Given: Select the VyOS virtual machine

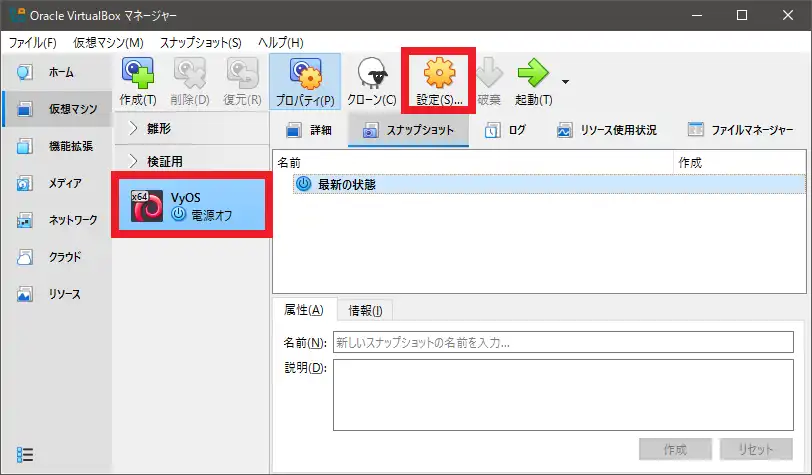Looking at the screenshot, I should pos(192,205).
